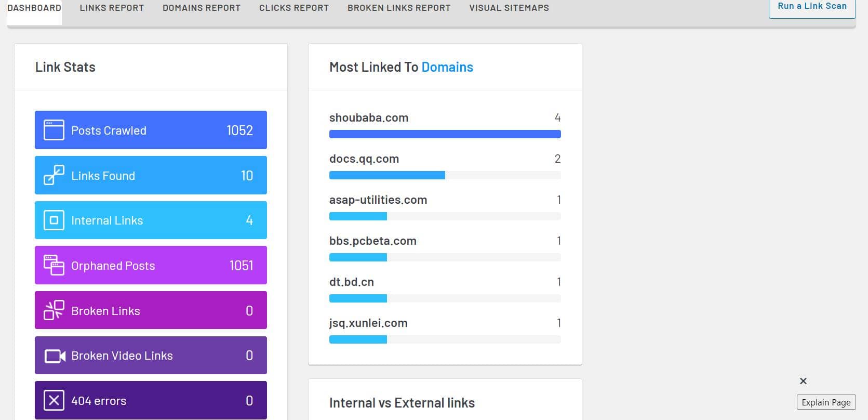Open the Visual Sitemaps tab
The width and height of the screenshot is (868, 420).
(x=509, y=8)
